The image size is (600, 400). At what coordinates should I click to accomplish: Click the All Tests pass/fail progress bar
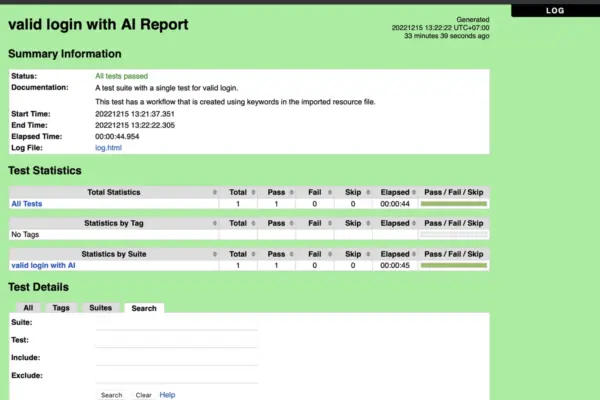pyautogui.click(x=453, y=204)
